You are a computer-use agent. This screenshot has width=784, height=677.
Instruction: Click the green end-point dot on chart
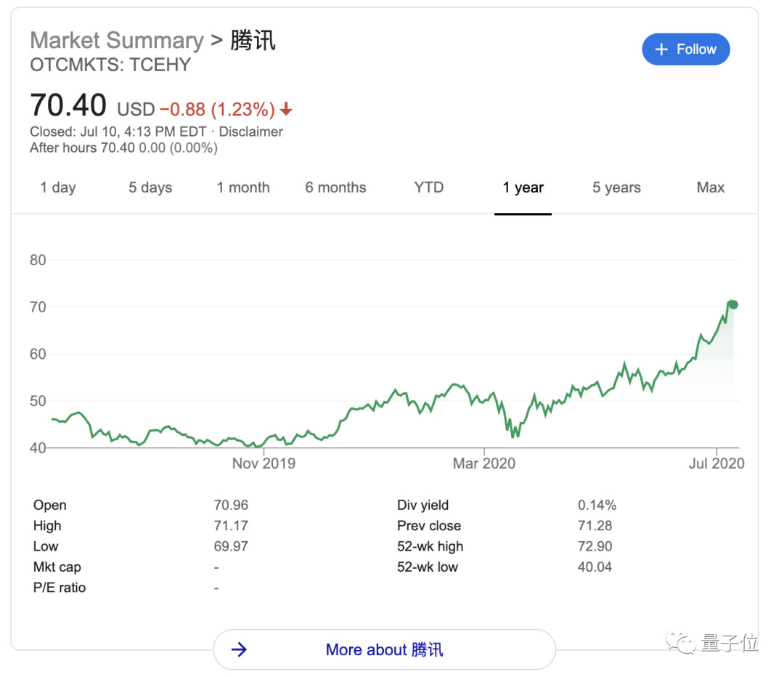tap(733, 305)
